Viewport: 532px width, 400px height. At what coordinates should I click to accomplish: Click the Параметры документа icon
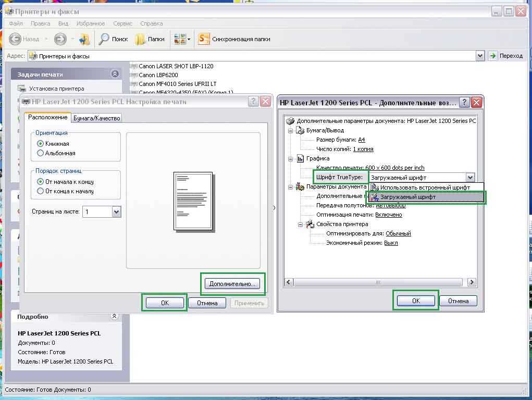point(300,186)
